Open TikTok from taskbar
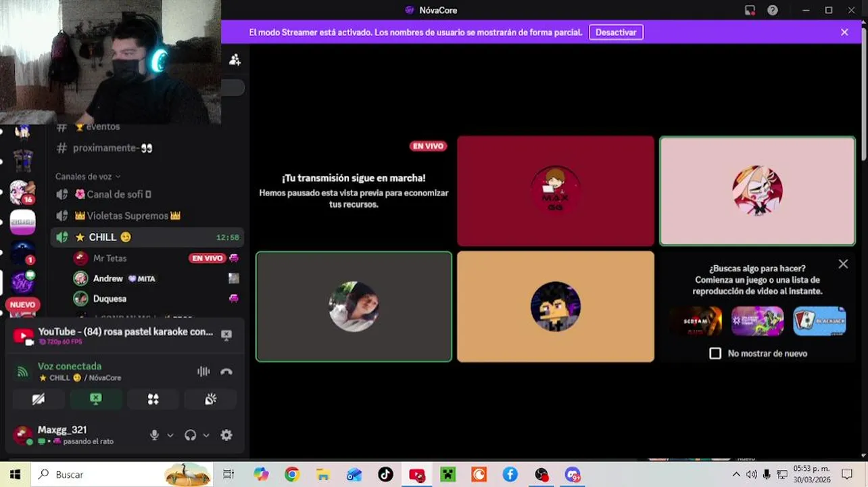Image resolution: width=868 pixels, height=487 pixels. 385,475
